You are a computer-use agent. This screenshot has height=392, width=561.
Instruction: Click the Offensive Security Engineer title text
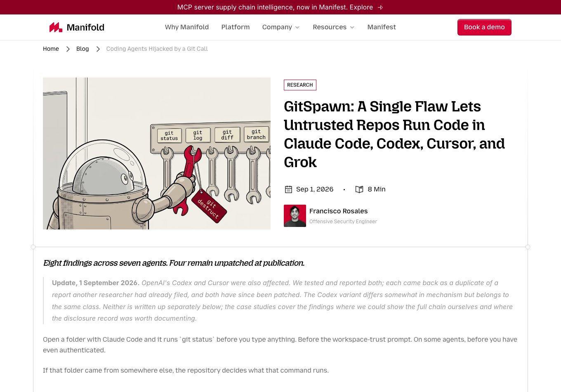(343, 222)
